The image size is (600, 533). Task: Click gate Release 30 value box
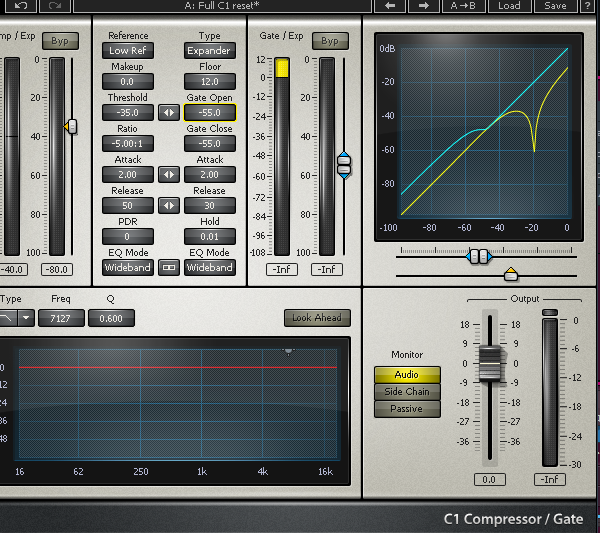(x=209, y=205)
